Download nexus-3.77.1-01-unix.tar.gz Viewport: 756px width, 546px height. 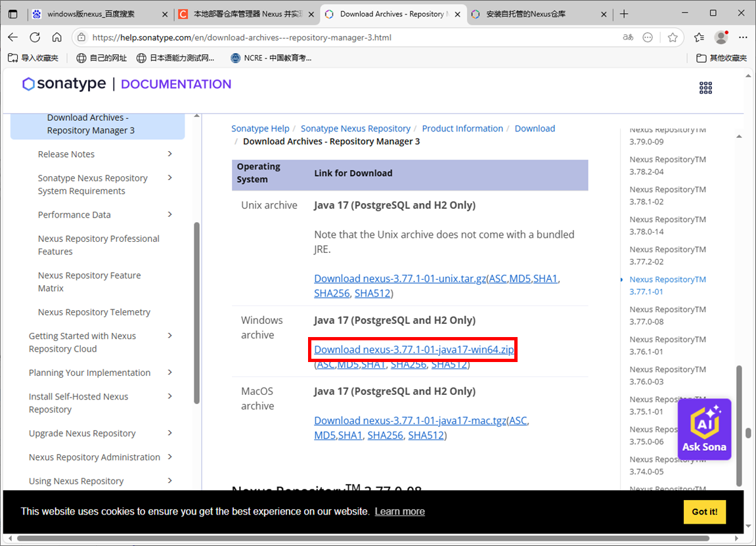(x=400, y=279)
